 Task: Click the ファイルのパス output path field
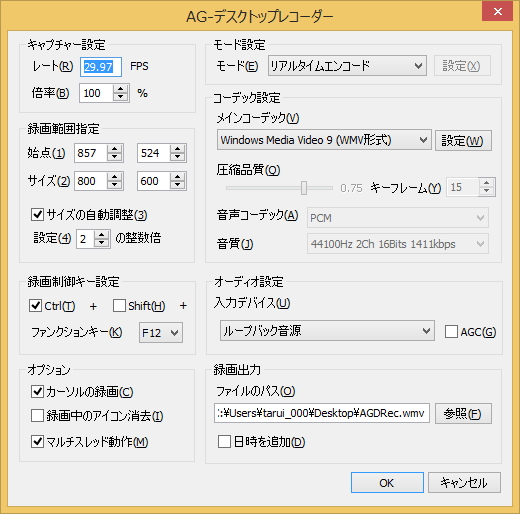322,413
